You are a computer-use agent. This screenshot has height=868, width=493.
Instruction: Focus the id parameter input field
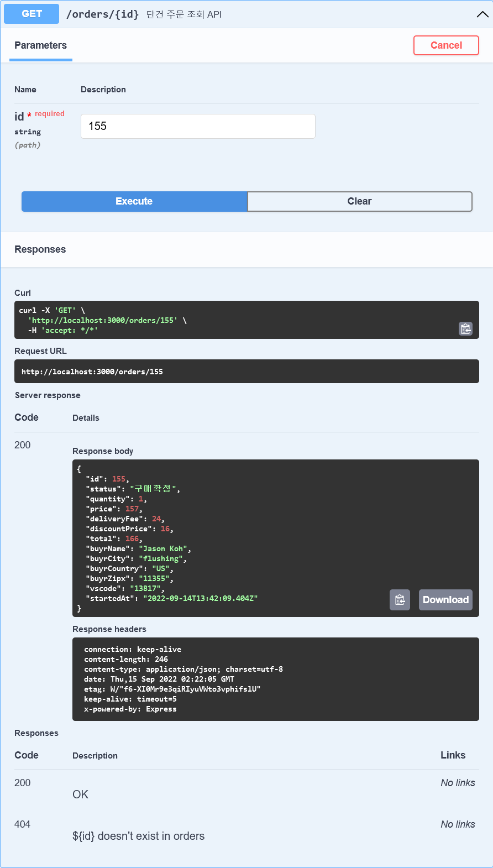click(198, 126)
